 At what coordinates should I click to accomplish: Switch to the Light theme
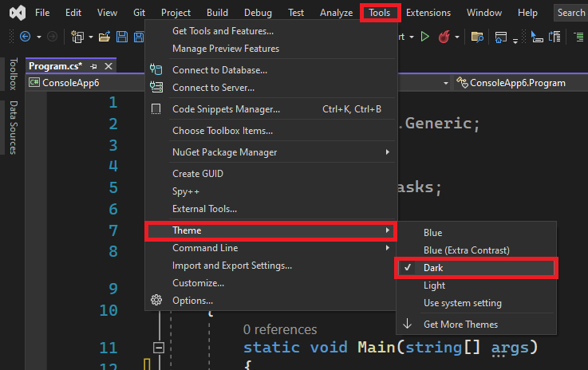(x=476, y=285)
